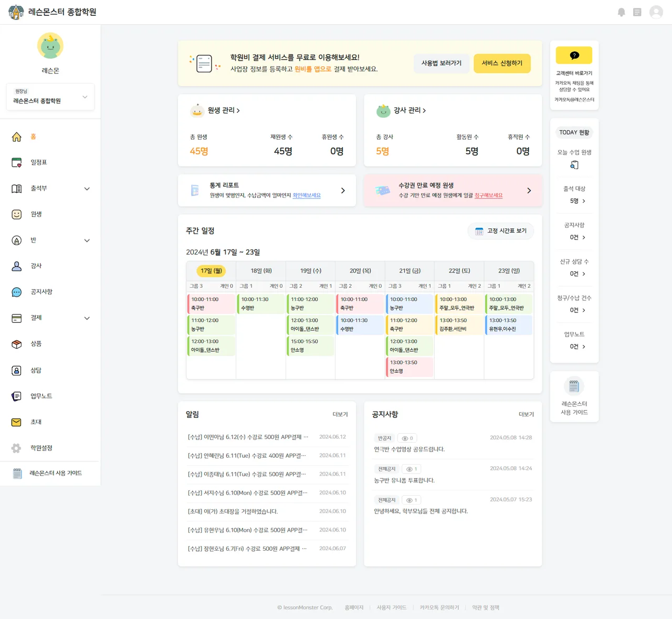Click the 학원설정 gear icon

[17, 448]
